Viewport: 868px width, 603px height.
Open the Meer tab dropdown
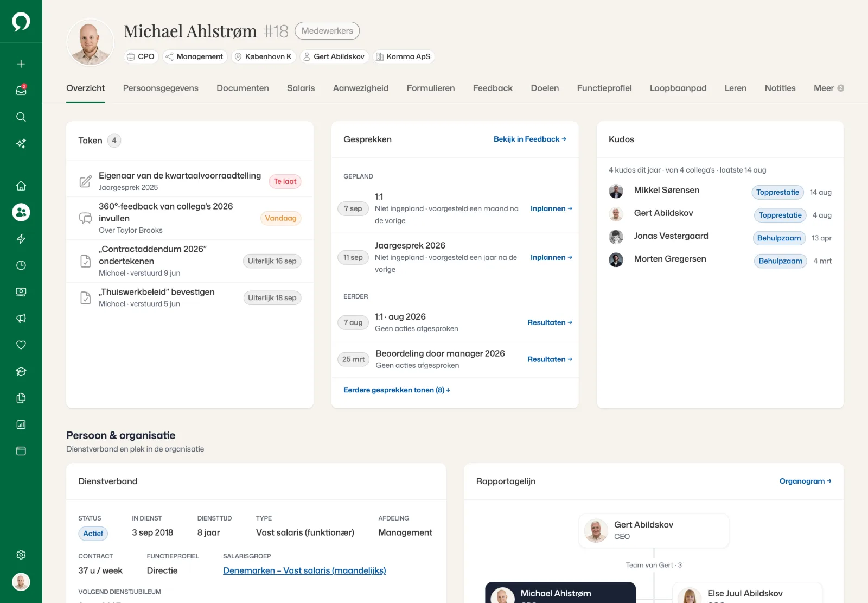pyautogui.click(x=828, y=88)
